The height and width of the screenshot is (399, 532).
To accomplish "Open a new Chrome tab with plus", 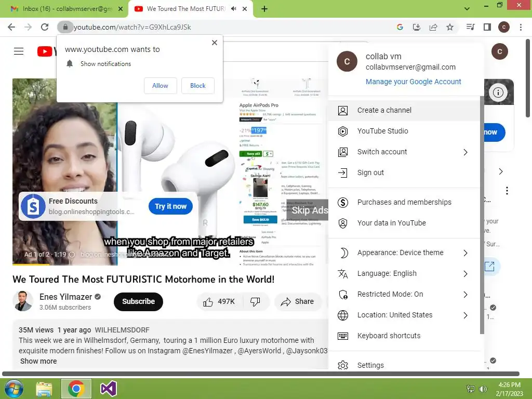I will click(264, 9).
